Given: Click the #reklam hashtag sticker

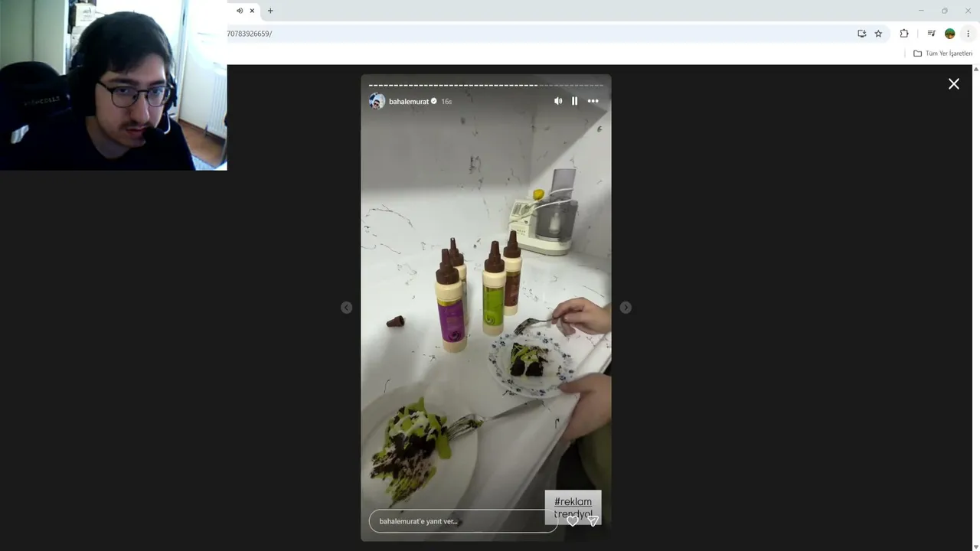Looking at the screenshot, I should coord(573,502).
